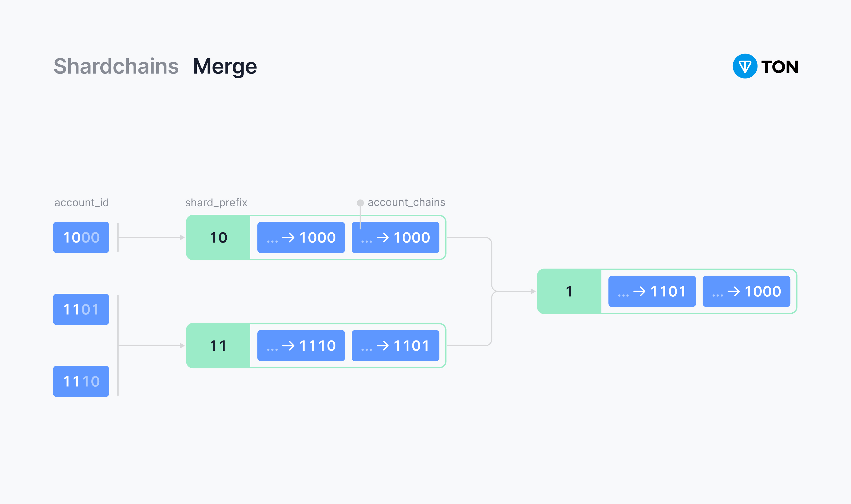Click the account_id label

pos(81,202)
